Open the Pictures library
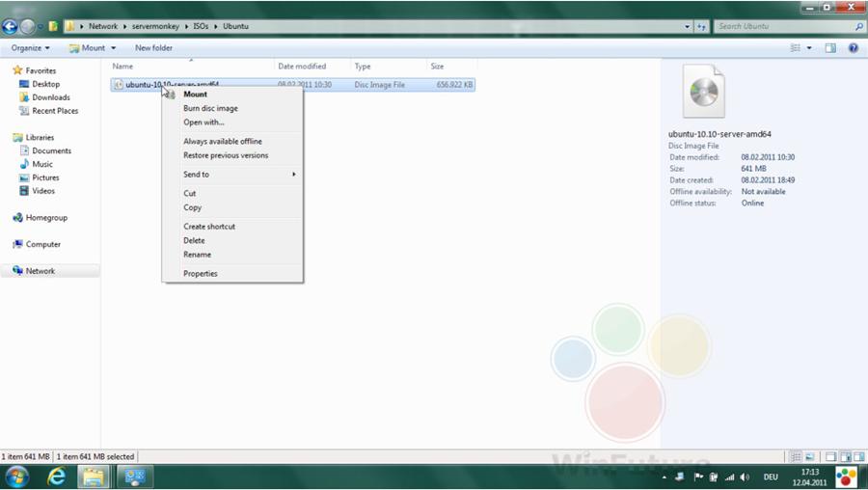 [45, 177]
